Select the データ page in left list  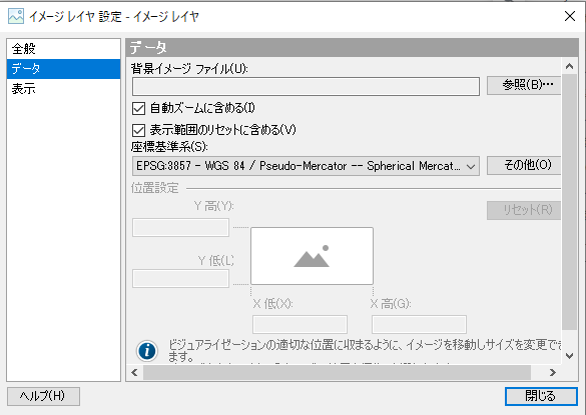pos(63,69)
